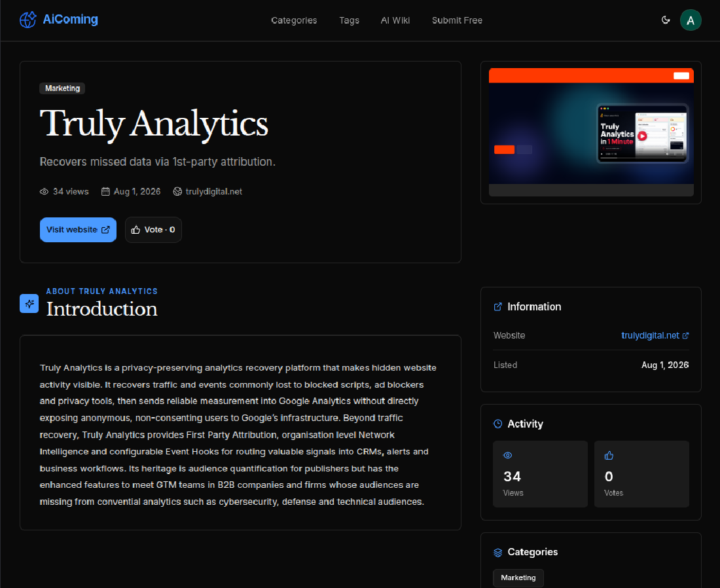720x588 pixels.
Task: Open the Submit Free page
Action: click(x=457, y=20)
